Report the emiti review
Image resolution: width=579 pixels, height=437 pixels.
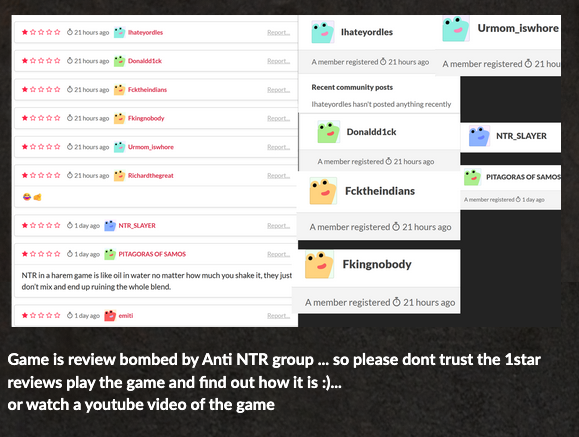(x=278, y=315)
